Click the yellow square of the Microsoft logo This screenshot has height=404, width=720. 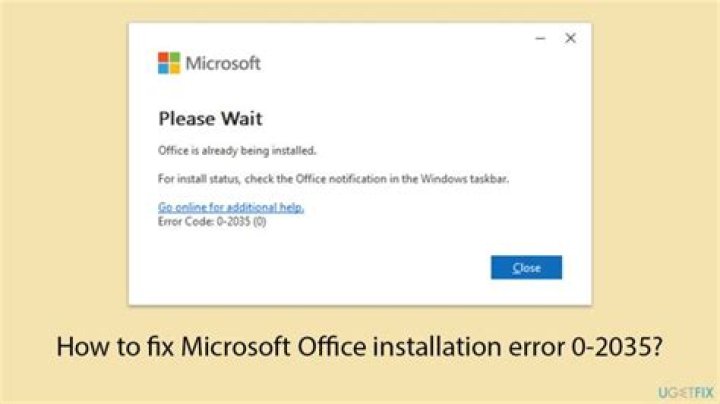pos(175,69)
